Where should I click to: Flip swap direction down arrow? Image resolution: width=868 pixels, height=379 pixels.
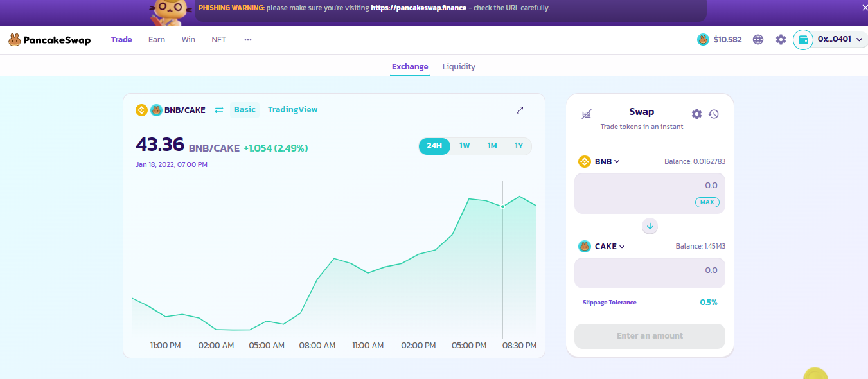(650, 226)
